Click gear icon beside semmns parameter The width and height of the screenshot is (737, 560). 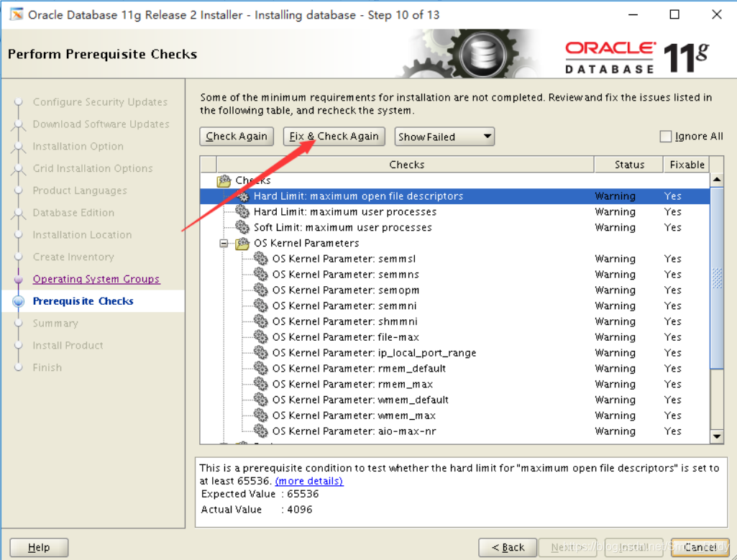tap(261, 275)
